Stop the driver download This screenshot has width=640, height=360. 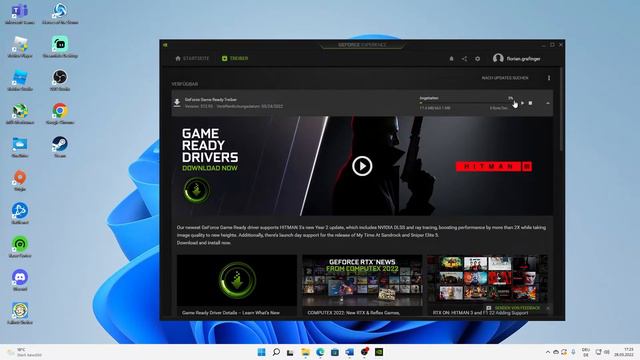530,103
